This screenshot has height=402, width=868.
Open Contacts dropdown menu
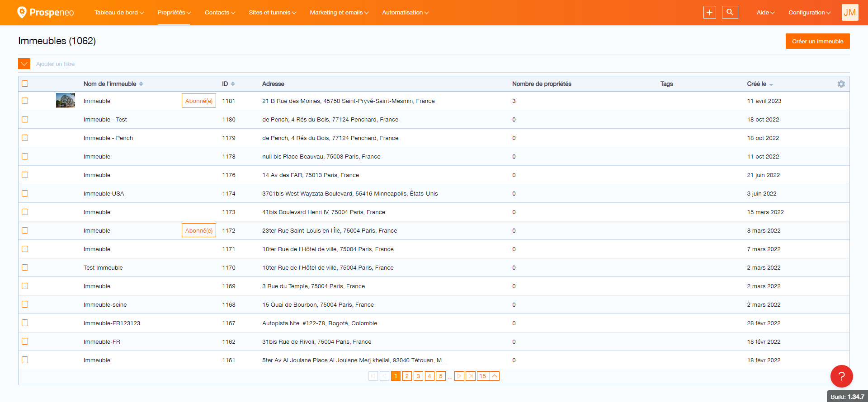[x=220, y=13]
